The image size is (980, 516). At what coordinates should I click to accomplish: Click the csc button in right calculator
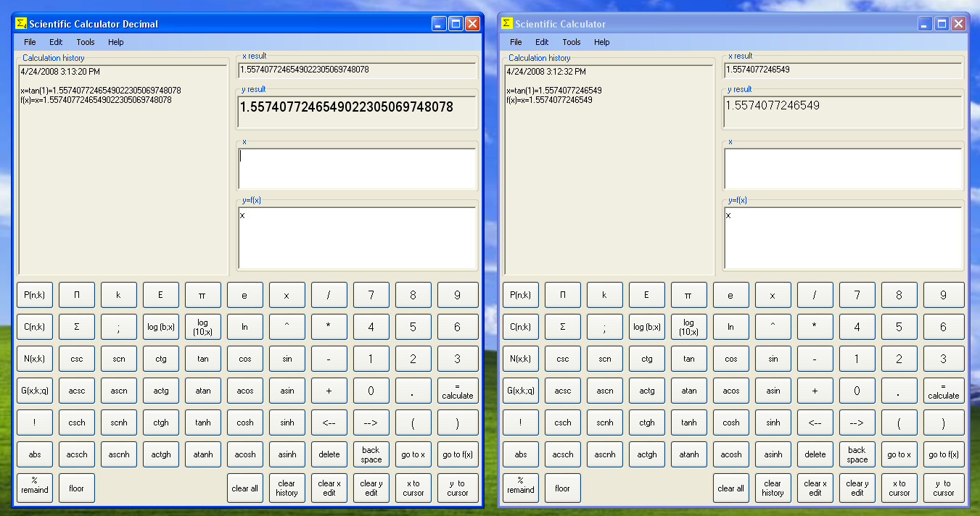563,359
